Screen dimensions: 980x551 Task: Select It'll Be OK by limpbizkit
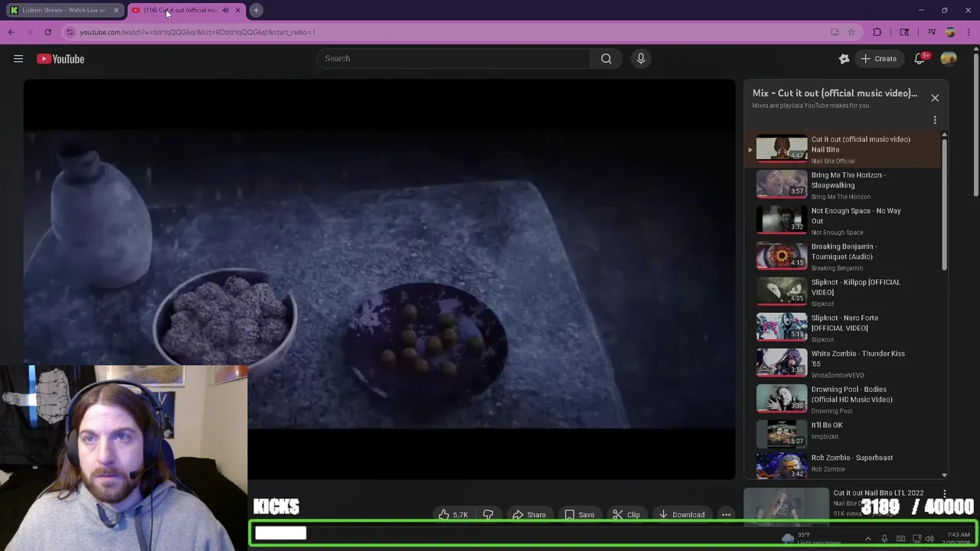pos(842,434)
